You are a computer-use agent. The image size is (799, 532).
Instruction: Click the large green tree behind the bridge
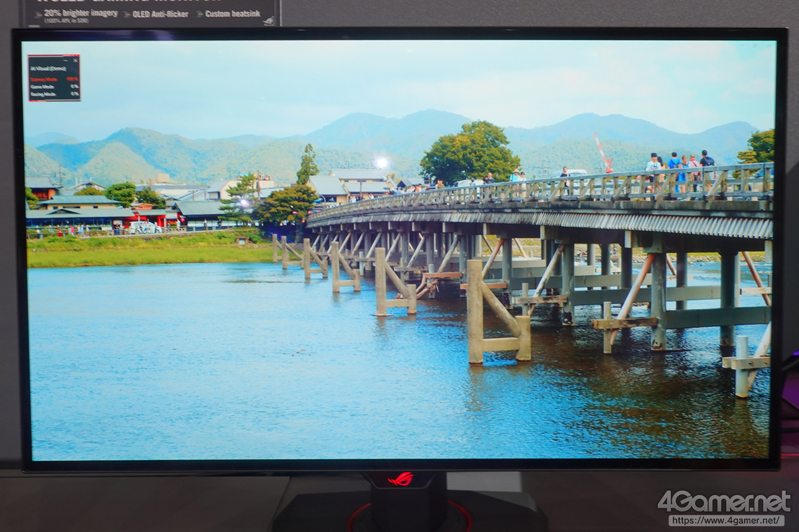[x=469, y=152]
